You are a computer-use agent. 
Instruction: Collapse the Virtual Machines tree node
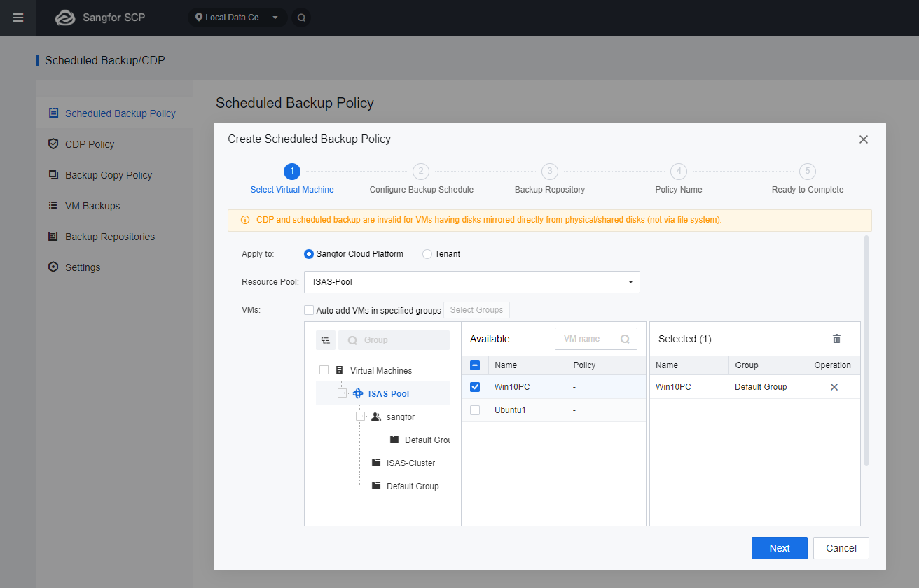pyautogui.click(x=324, y=370)
